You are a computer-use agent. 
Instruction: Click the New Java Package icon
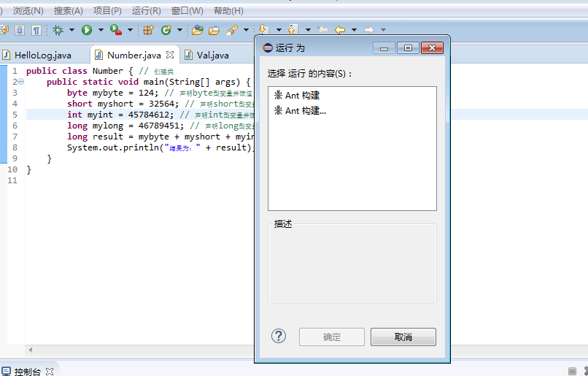[149, 30]
